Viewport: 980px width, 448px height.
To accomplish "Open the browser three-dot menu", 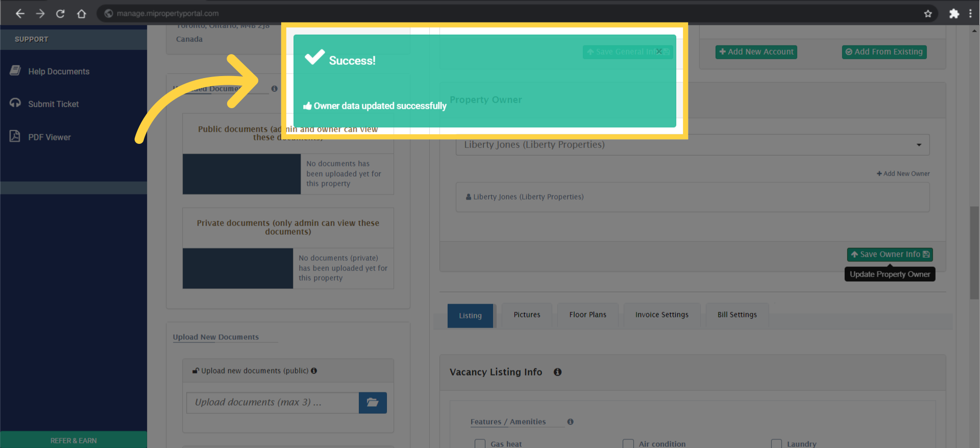I will (x=970, y=14).
